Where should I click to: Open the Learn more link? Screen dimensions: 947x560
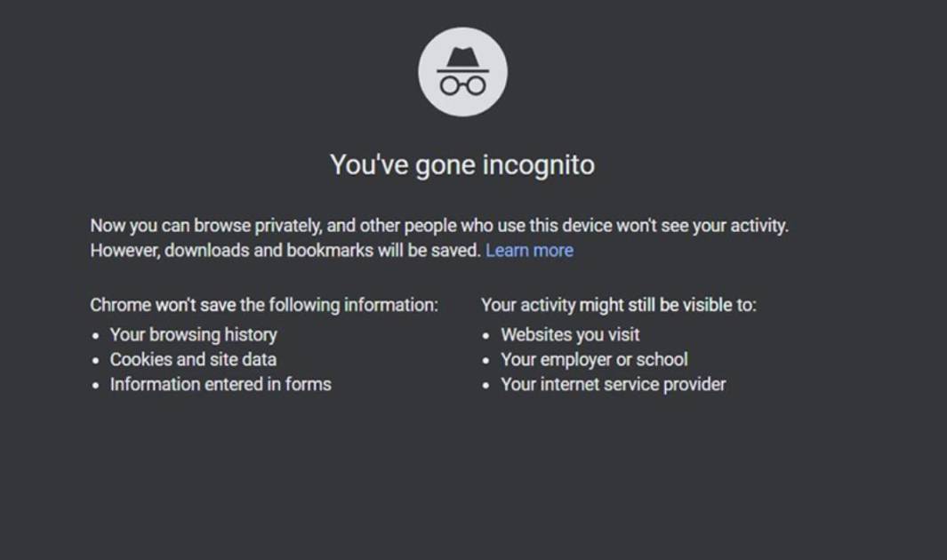point(530,251)
